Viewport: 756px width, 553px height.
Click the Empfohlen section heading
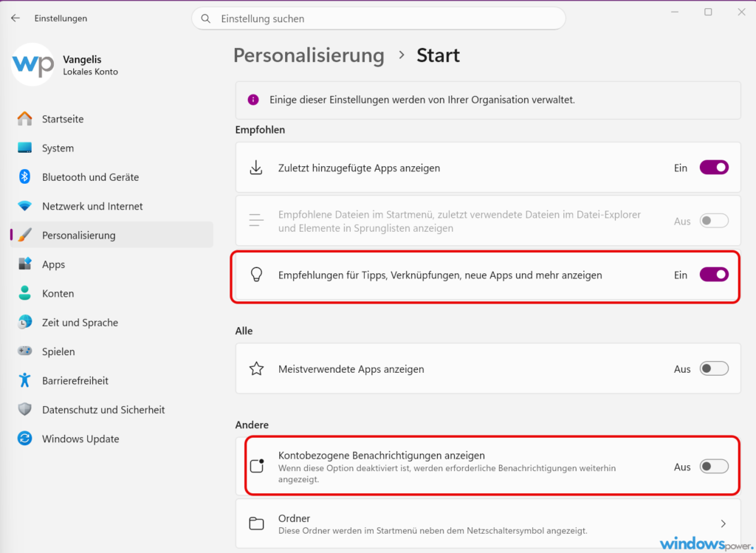(260, 130)
